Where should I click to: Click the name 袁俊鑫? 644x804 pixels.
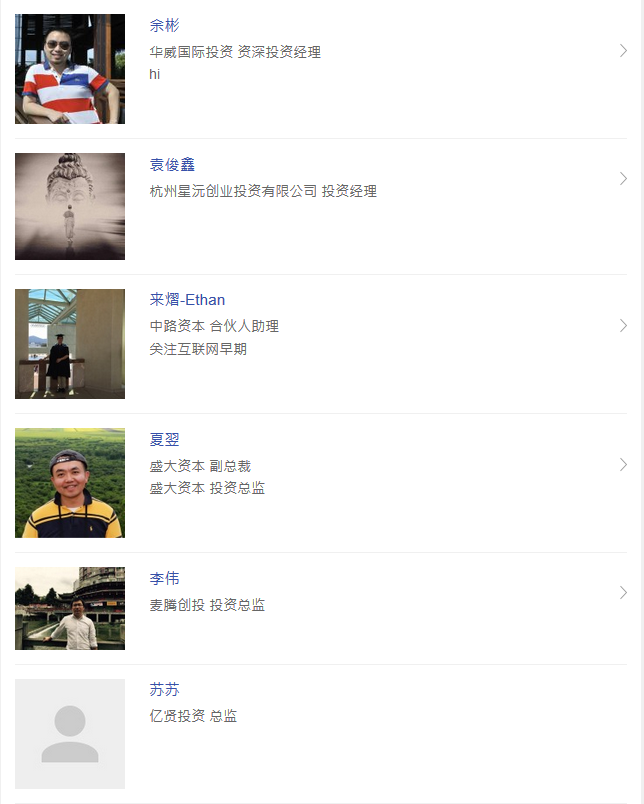point(172,165)
